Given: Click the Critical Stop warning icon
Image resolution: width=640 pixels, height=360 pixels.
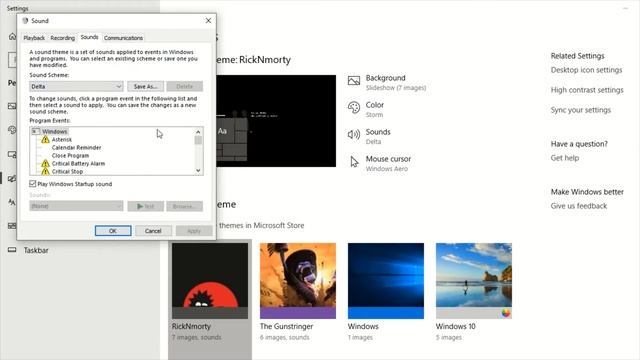Looking at the screenshot, I should [45, 171].
